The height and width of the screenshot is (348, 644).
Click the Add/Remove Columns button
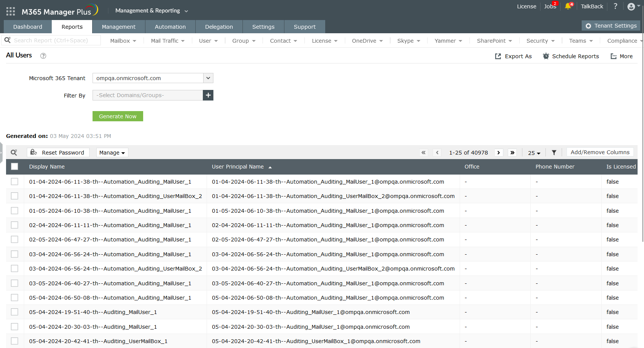600,152
